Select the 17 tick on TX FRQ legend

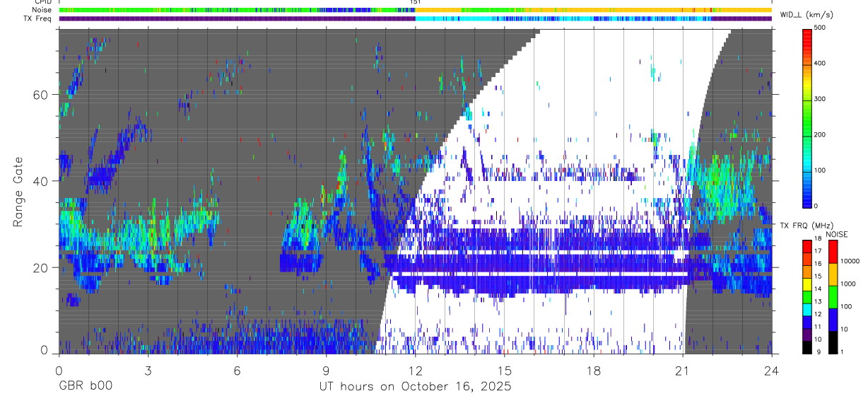(x=819, y=252)
